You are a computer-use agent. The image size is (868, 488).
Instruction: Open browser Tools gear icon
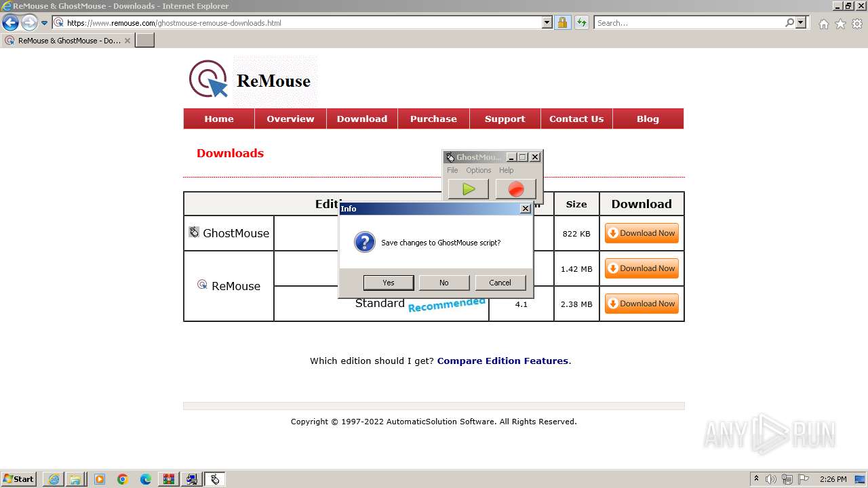[857, 24]
